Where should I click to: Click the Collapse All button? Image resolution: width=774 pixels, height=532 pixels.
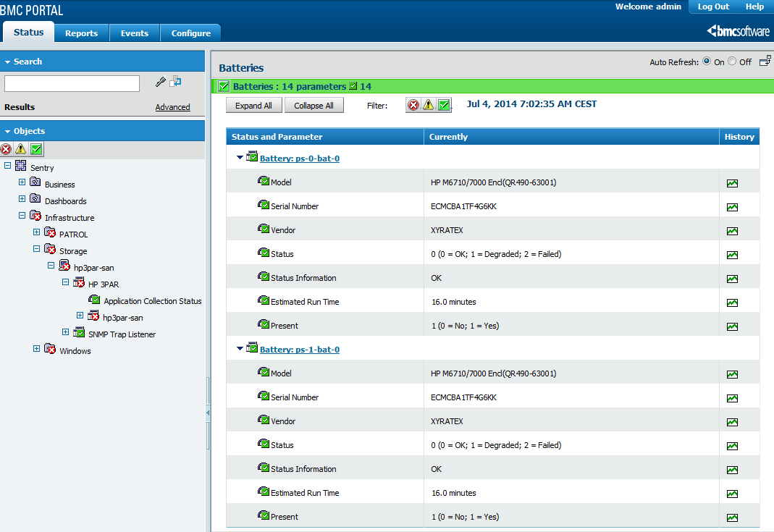pyautogui.click(x=314, y=106)
